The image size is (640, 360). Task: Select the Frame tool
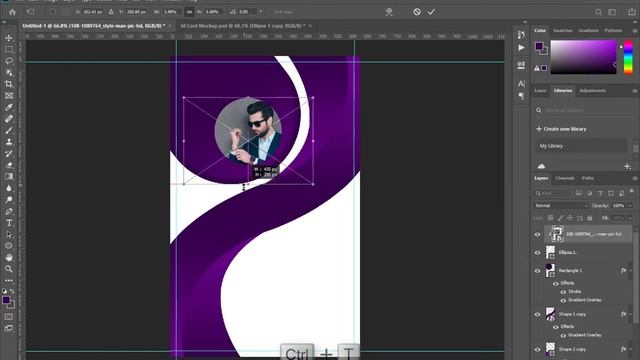pyautogui.click(x=9, y=96)
